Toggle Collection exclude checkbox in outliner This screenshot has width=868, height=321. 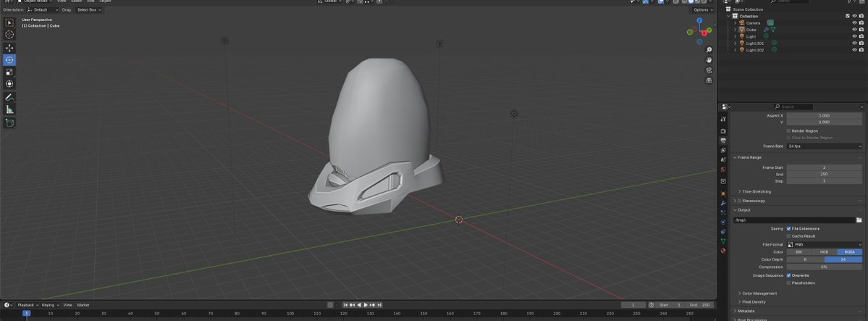848,16
